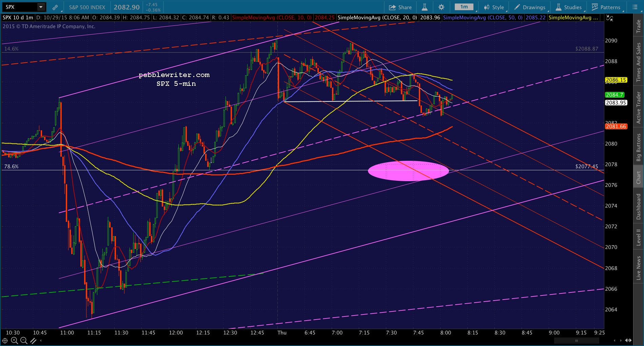Click the horizontal time-axis scrollbar thumb
644x346 pixels.
577,341
